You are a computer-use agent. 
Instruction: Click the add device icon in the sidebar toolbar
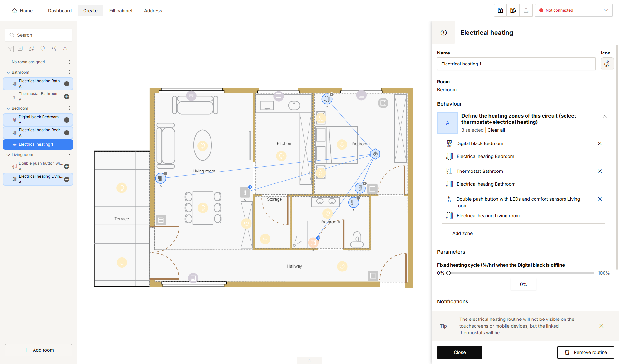(x=20, y=49)
